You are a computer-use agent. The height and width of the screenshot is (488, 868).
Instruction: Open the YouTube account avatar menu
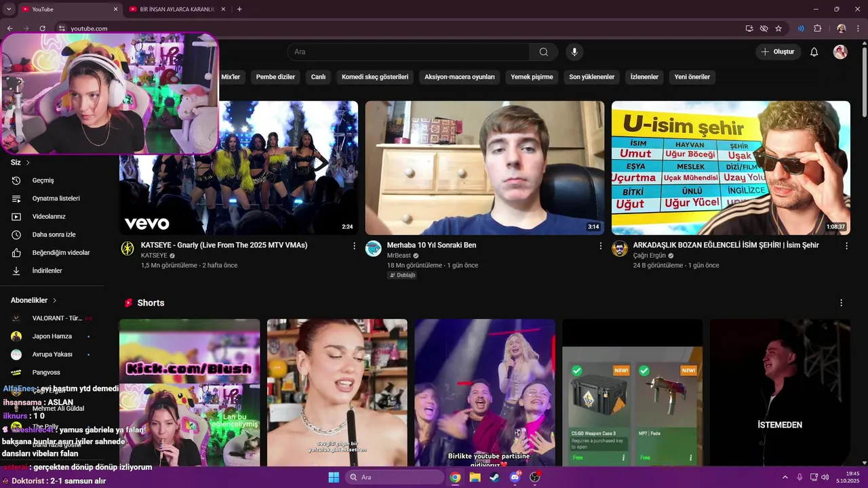(840, 52)
